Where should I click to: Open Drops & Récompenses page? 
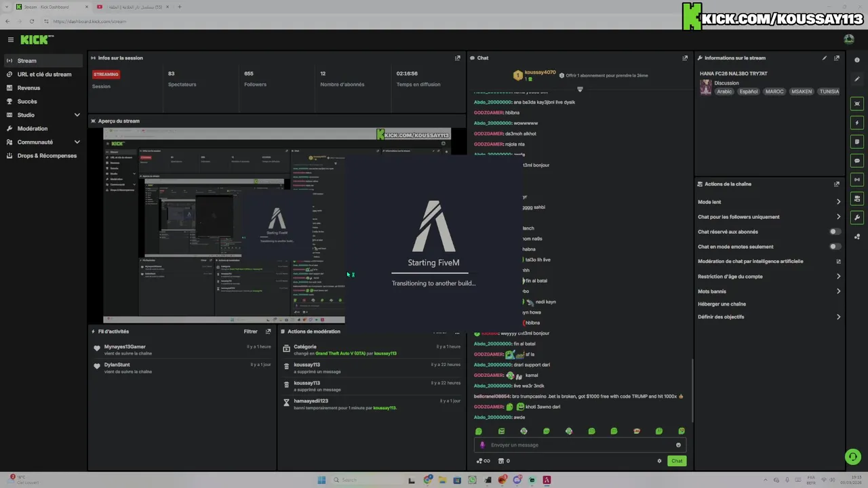click(x=43, y=156)
